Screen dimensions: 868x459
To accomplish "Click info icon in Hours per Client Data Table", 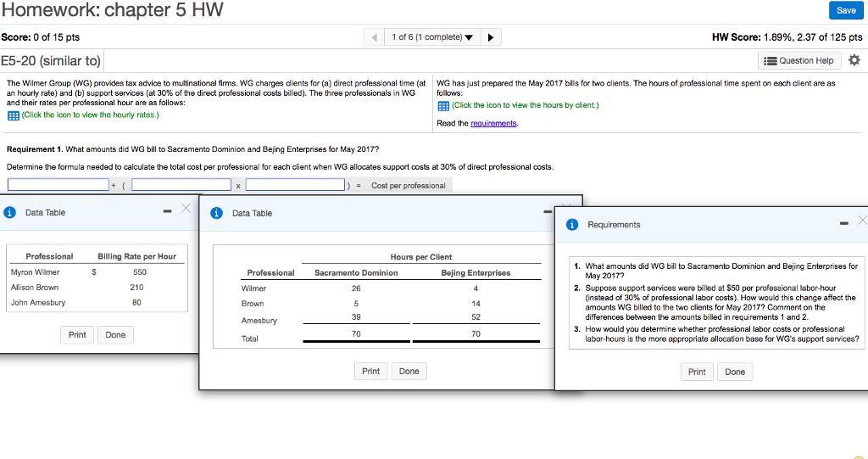I will tap(216, 213).
